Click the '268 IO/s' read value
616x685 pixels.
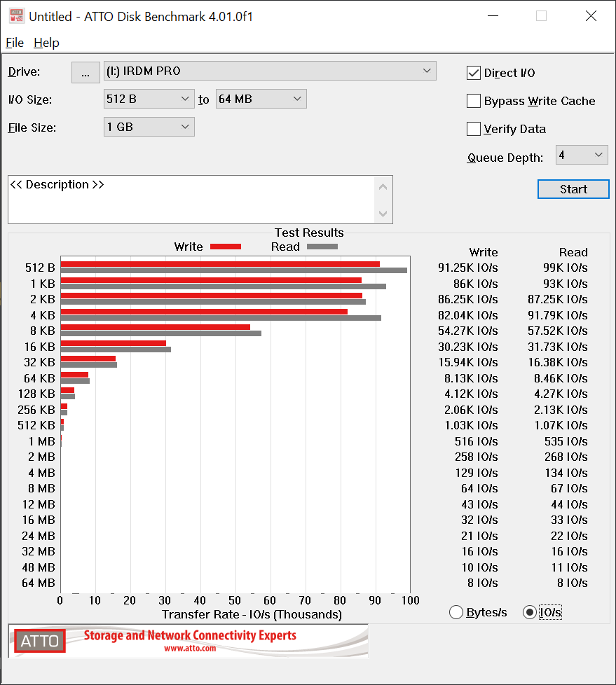pos(566,457)
